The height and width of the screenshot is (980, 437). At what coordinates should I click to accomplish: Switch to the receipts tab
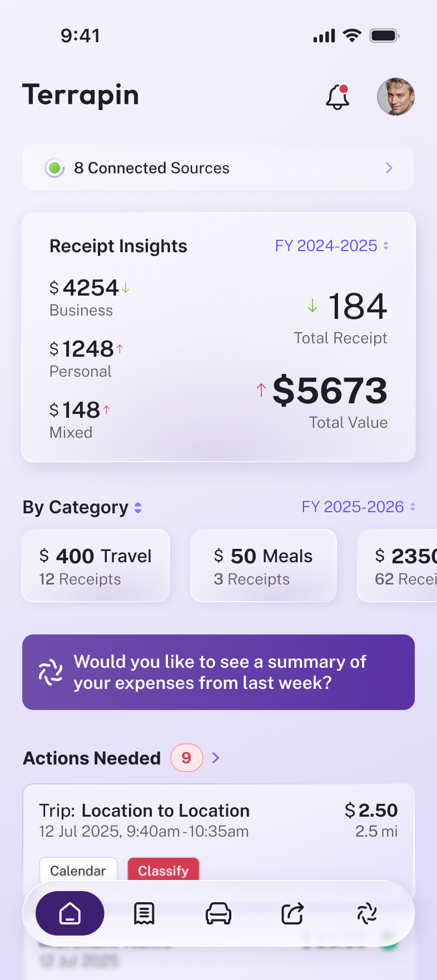pyautogui.click(x=144, y=913)
